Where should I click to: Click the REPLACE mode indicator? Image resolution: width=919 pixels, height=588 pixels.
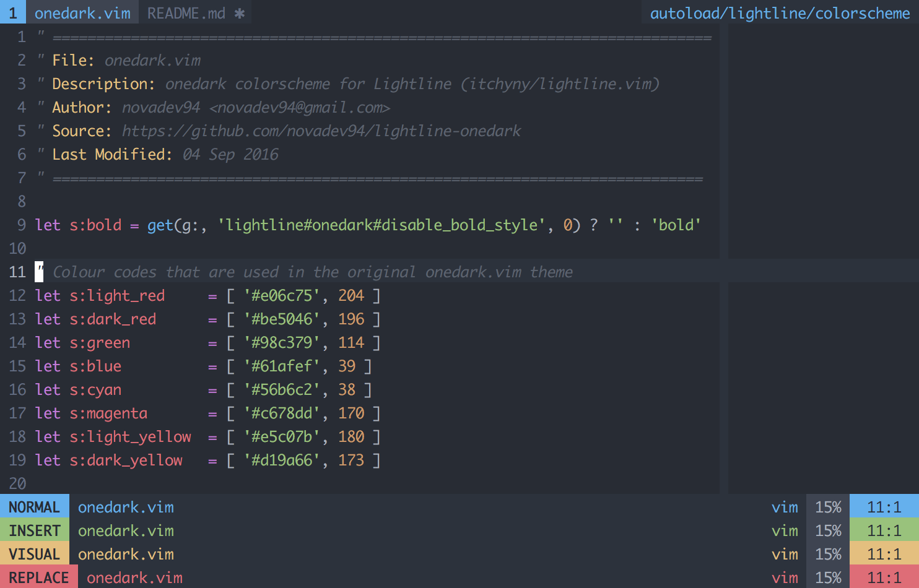[x=39, y=577]
